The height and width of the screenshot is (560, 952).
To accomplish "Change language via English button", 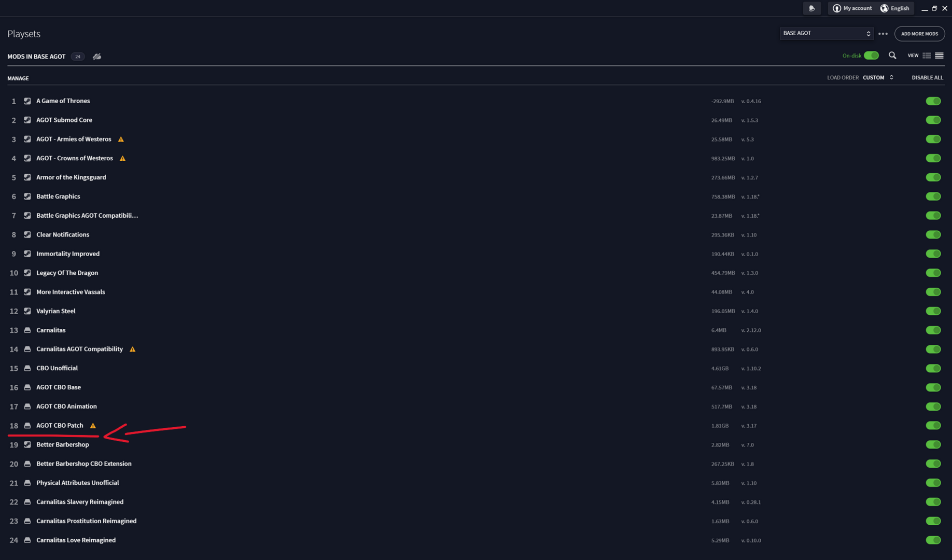I will coord(895,8).
